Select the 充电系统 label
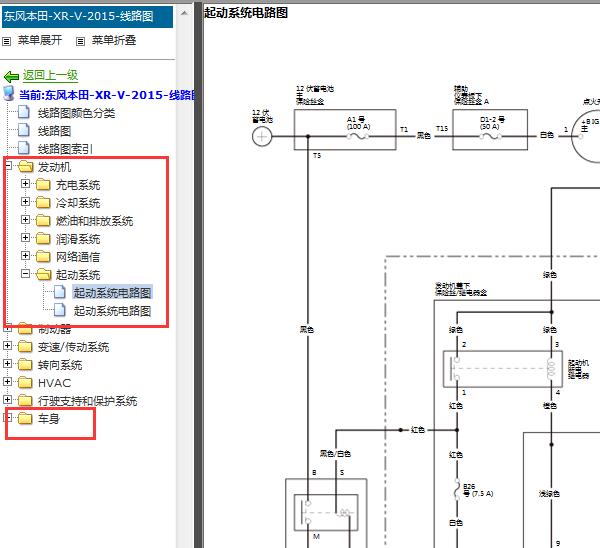Image resolution: width=600 pixels, height=548 pixels. pyautogui.click(x=78, y=185)
